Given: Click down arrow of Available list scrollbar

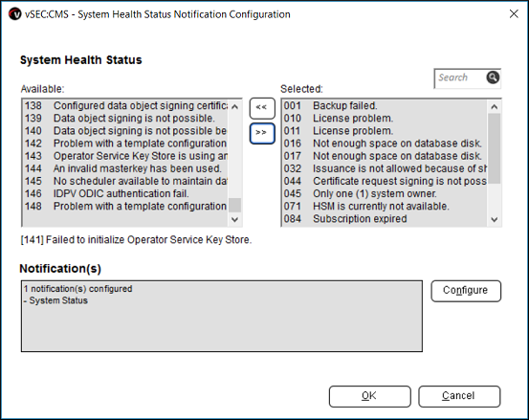Looking at the screenshot, I should tap(234, 220).
